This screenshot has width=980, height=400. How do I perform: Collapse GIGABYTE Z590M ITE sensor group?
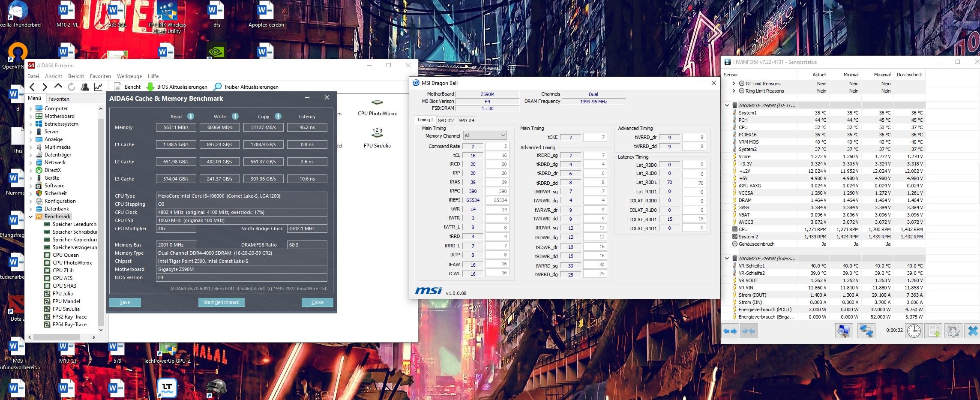point(727,105)
